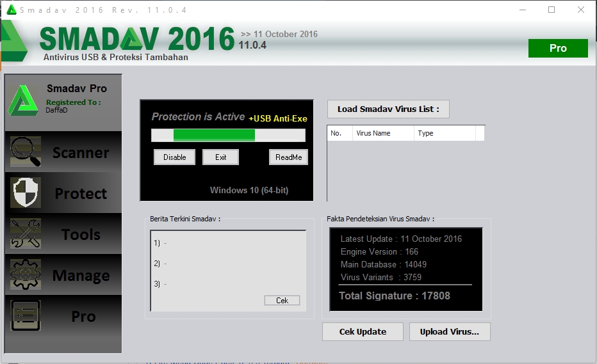The height and width of the screenshot is (364, 597).
Task: Click the Cek button under news
Action: point(282,301)
